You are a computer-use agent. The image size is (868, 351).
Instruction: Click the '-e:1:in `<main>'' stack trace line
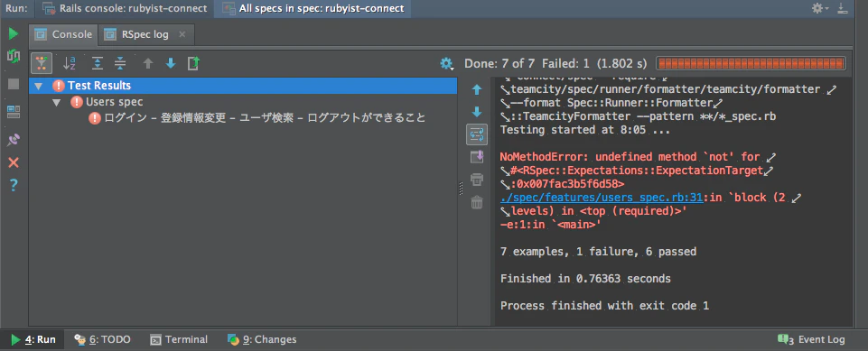(x=550, y=225)
